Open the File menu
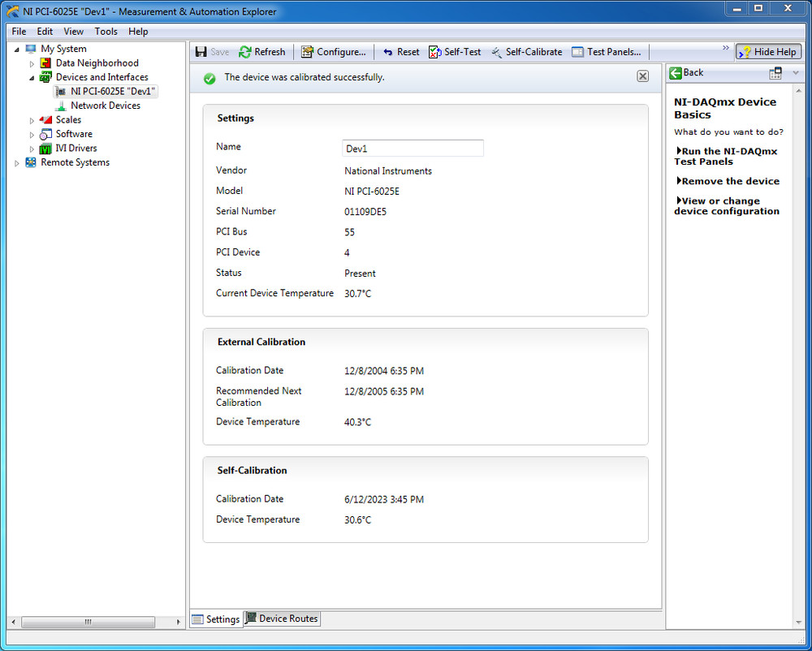The image size is (812, 651). click(x=19, y=32)
